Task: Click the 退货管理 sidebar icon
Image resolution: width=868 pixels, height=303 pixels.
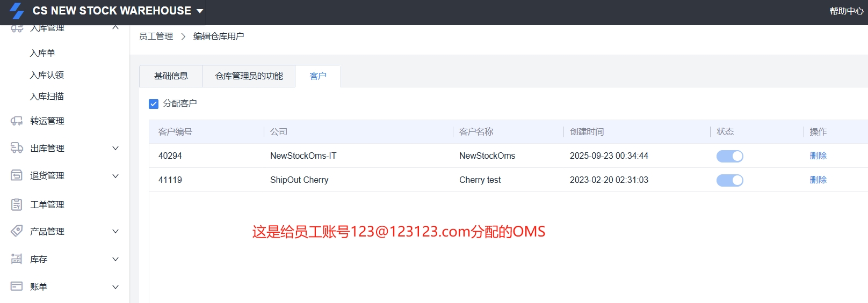Action: (x=17, y=175)
